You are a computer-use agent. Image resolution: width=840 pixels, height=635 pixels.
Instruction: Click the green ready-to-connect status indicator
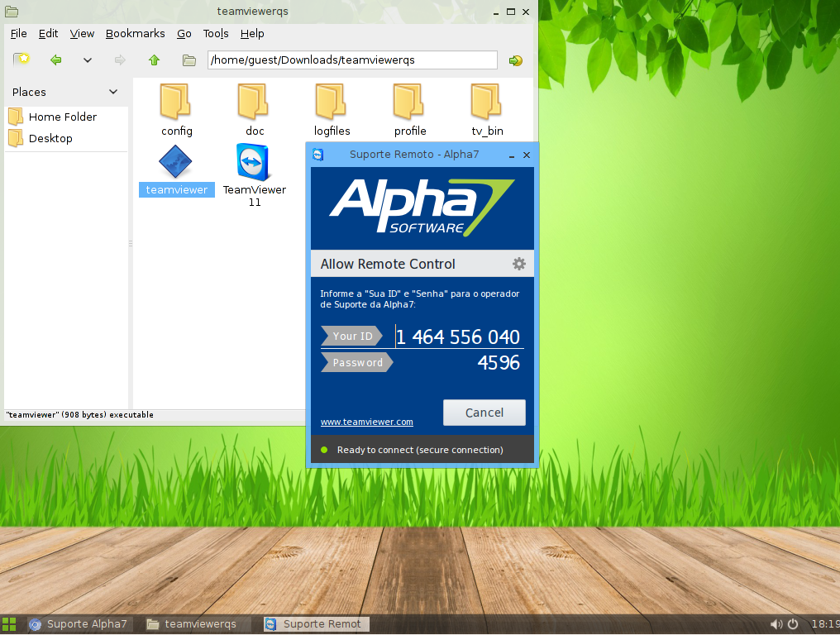point(324,450)
